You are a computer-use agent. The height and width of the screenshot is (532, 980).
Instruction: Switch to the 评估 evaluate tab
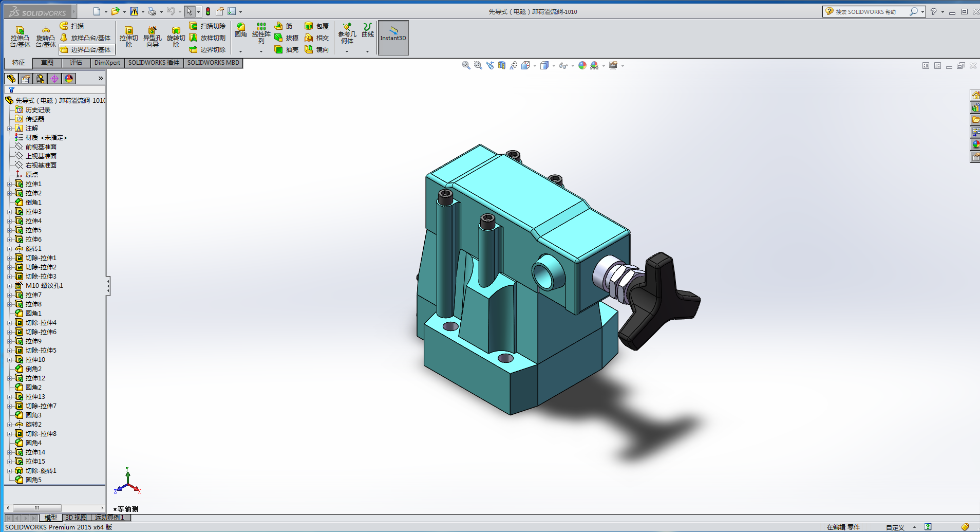[76, 63]
